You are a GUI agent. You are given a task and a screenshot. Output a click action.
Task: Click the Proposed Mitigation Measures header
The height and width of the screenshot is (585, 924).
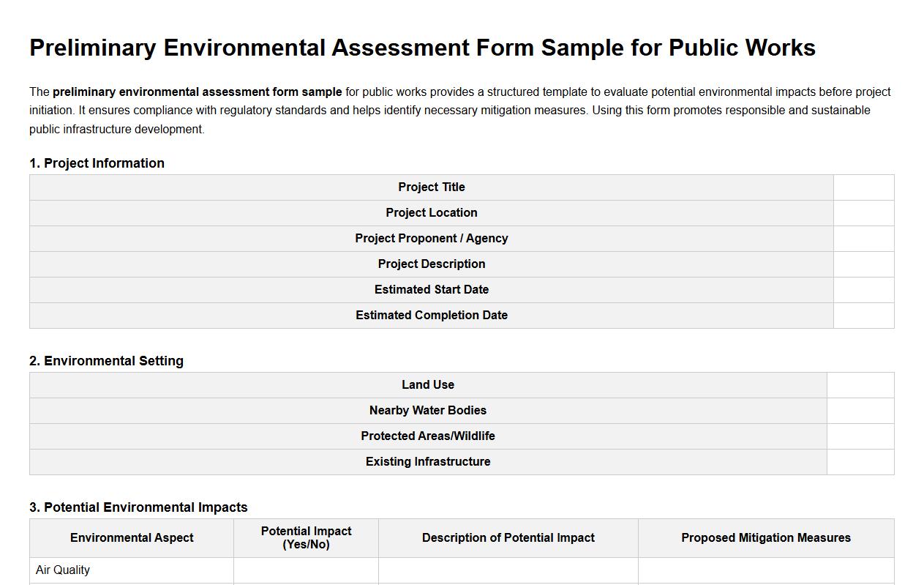(765, 537)
